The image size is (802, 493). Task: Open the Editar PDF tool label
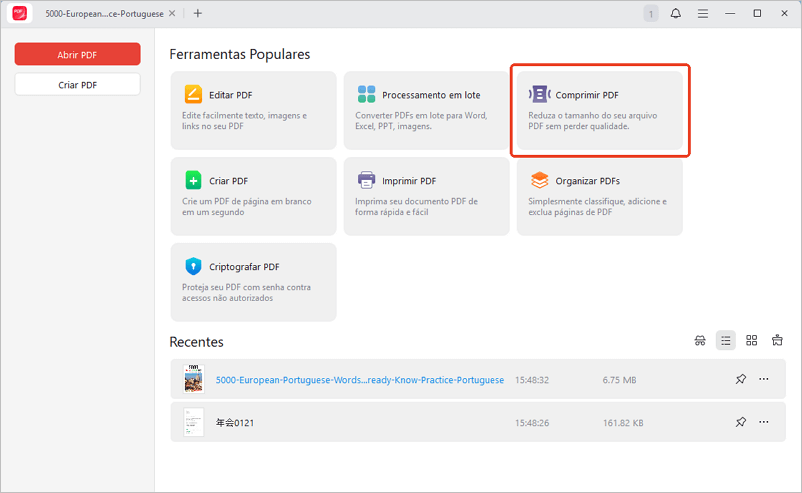click(x=230, y=95)
